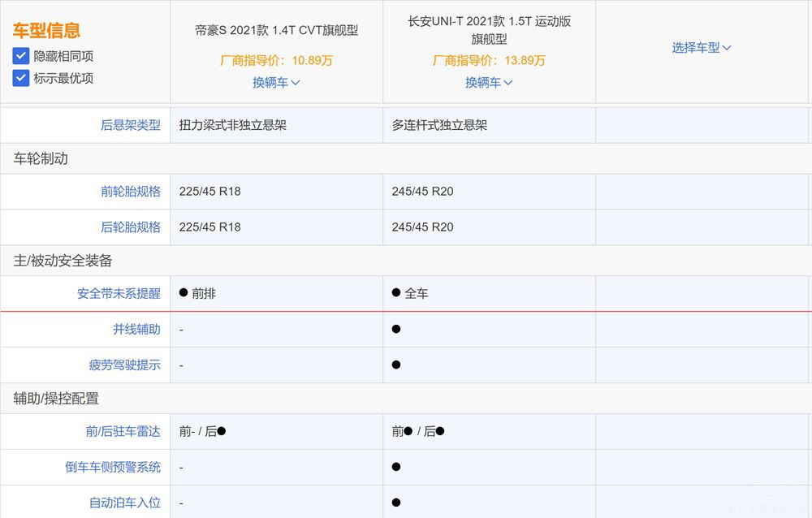Select the 帝豪S model title
812x518 pixels.
(276, 29)
